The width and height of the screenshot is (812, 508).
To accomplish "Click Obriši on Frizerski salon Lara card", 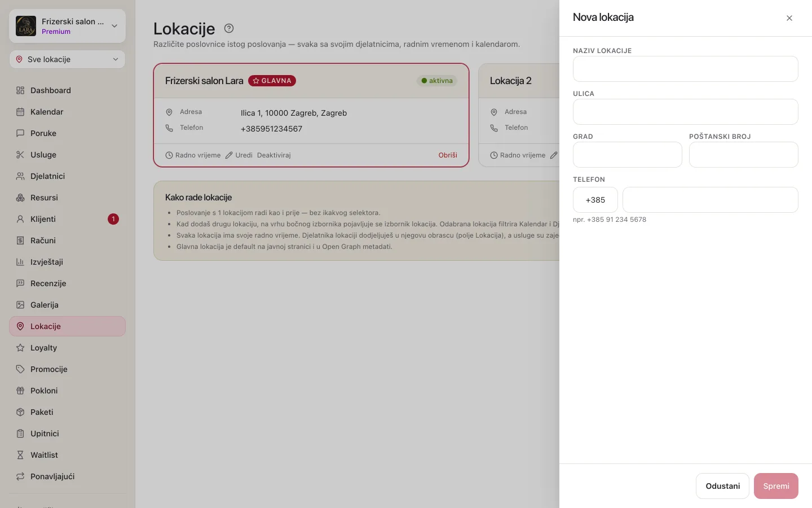I will [x=448, y=155].
